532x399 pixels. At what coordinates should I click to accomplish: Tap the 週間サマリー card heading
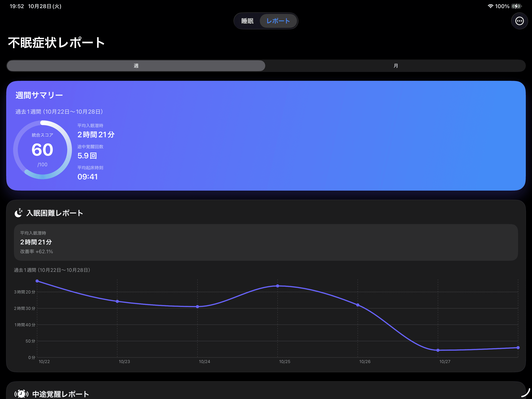(39, 95)
